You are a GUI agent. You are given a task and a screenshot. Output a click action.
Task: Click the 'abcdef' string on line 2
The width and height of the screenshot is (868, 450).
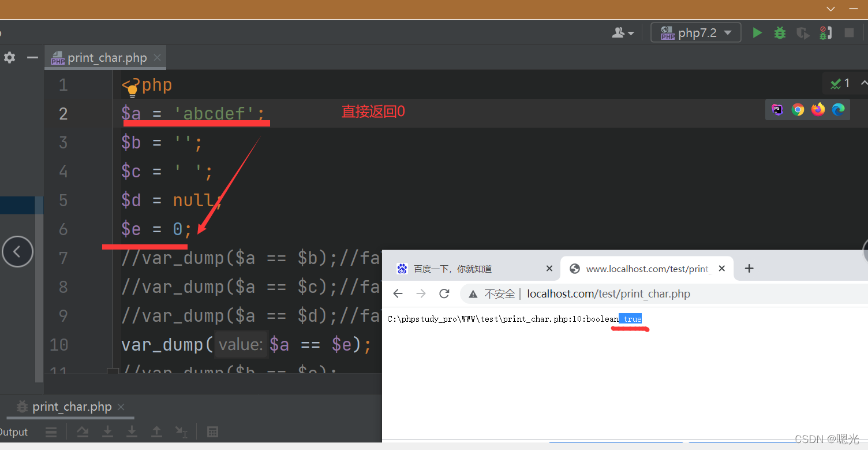coord(214,113)
